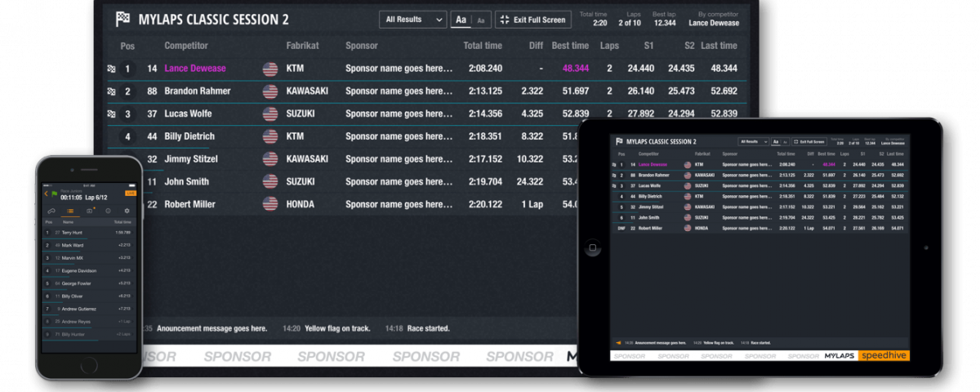This screenshot has width=980, height=392.
Task: Tap the camera icon on the phone app
Action: point(90,211)
